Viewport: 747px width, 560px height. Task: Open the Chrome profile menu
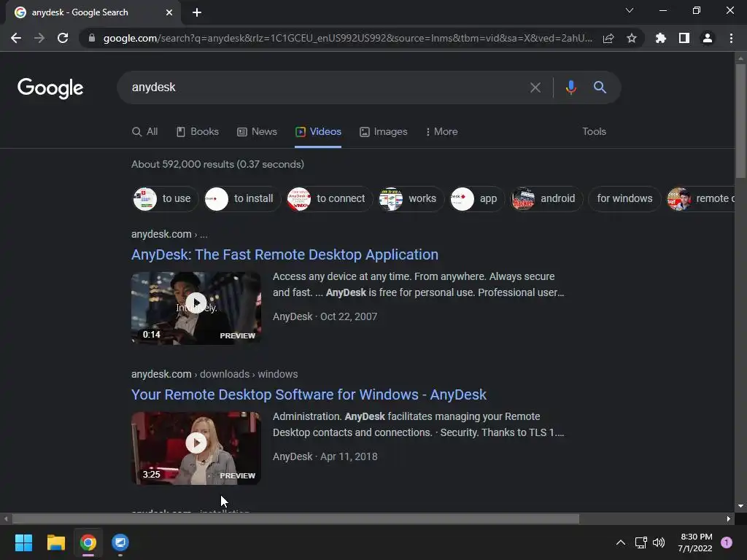click(708, 38)
